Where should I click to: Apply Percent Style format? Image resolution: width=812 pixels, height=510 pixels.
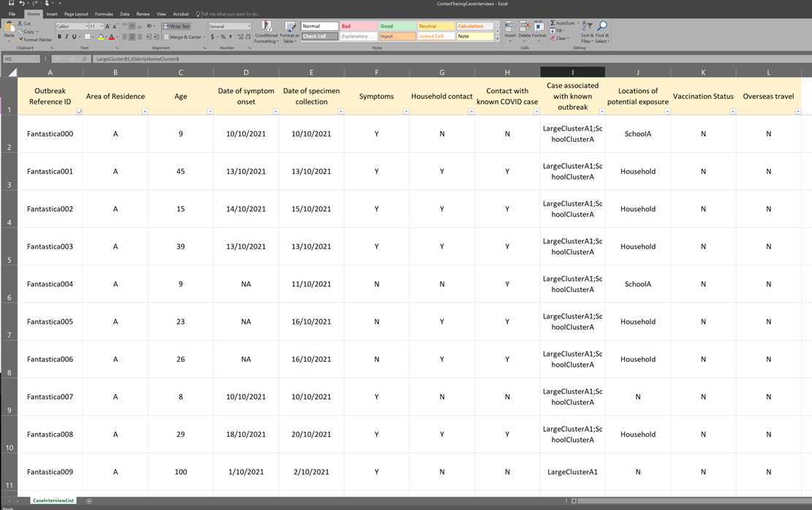click(x=223, y=37)
